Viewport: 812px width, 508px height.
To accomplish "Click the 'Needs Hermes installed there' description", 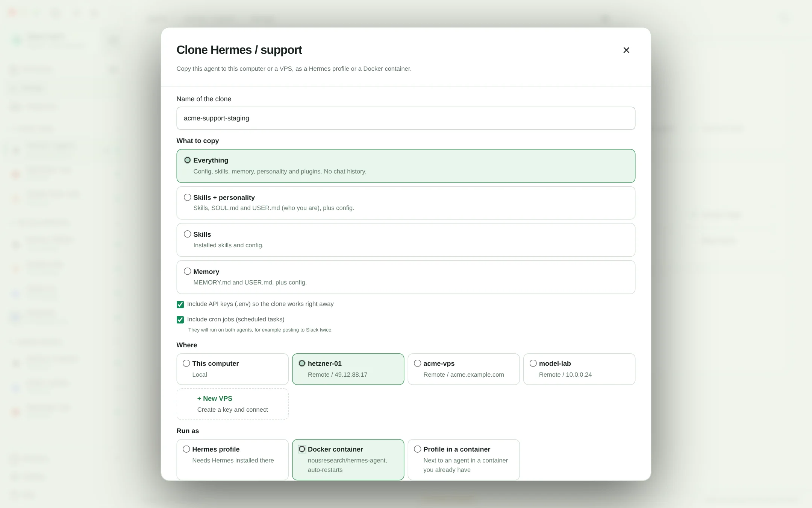I will tap(233, 461).
